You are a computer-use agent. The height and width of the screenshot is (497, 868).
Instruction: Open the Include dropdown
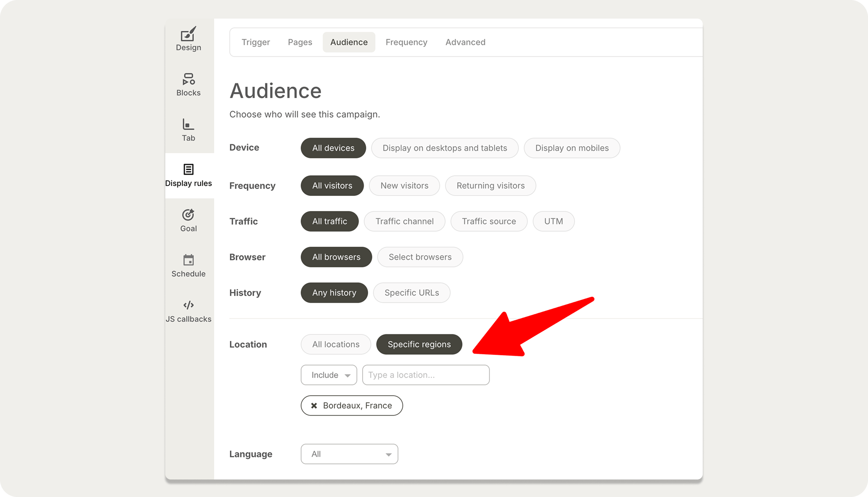point(329,375)
